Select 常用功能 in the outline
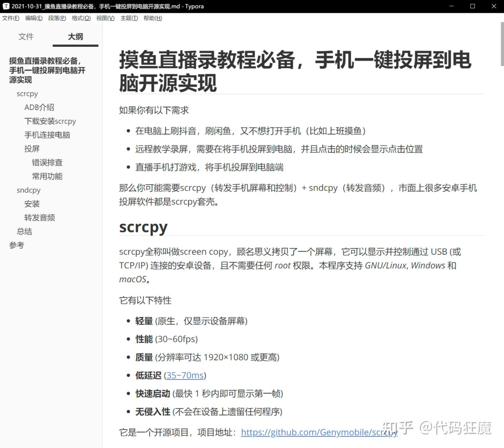This screenshot has height=448, width=504. (x=47, y=176)
